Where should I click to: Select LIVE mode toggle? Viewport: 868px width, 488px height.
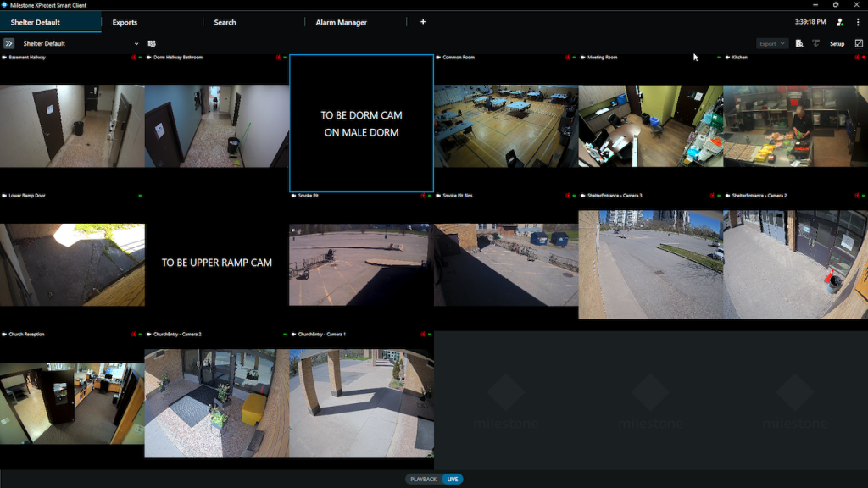click(x=453, y=479)
